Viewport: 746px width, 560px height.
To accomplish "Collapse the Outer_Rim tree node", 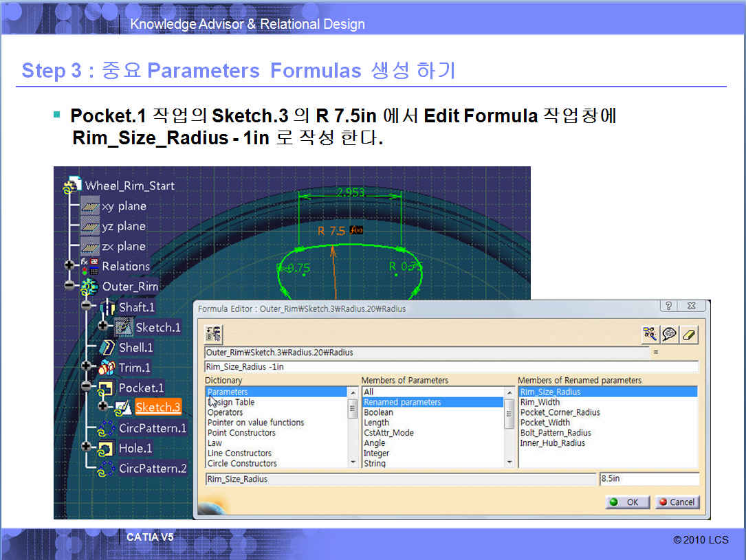I will [69, 286].
